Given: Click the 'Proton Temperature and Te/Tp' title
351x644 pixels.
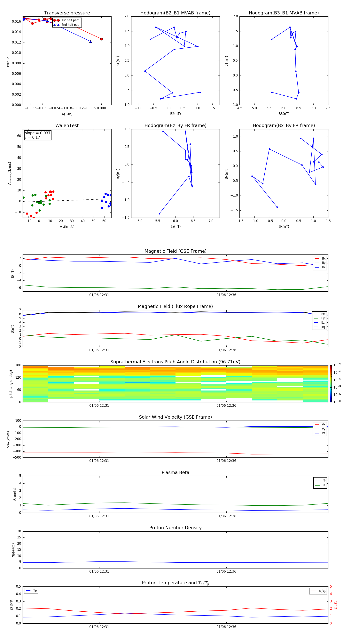Looking at the screenshot, I should click(175, 583).
